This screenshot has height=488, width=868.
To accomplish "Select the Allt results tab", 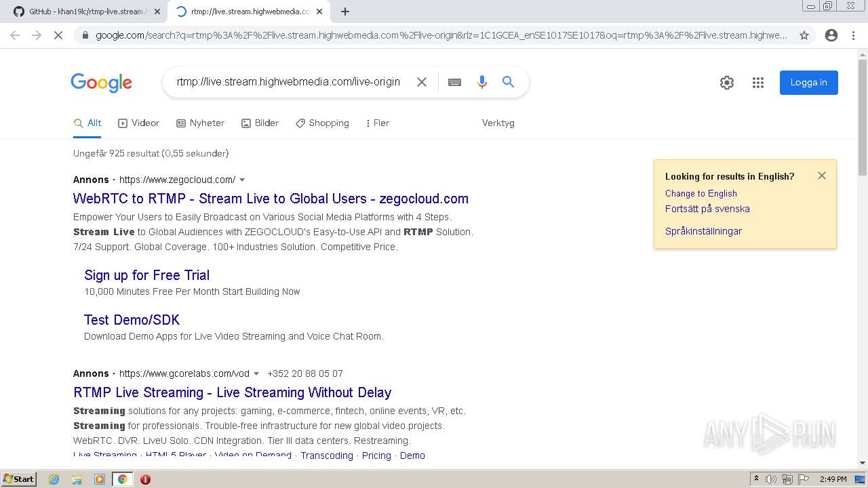I will (x=87, y=123).
